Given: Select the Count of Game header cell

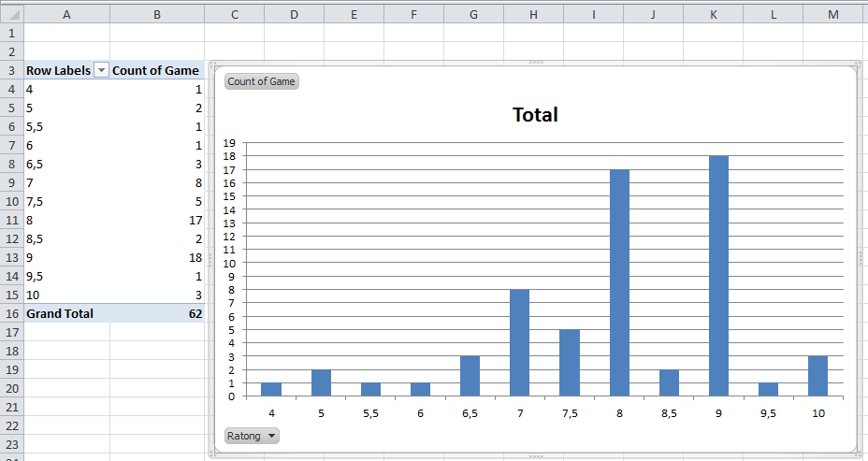Looking at the screenshot, I should [x=157, y=70].
